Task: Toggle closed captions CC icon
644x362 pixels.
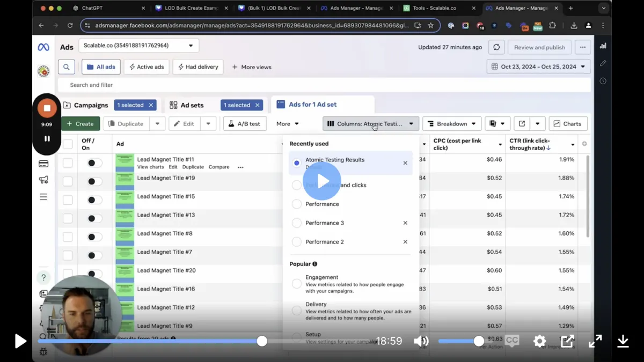Action: pyautogui.click(x=512, y=341)
